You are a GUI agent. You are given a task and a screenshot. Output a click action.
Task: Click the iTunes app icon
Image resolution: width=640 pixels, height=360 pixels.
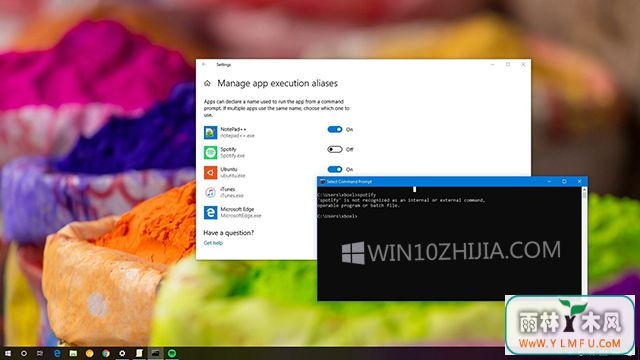click(211, 192)
